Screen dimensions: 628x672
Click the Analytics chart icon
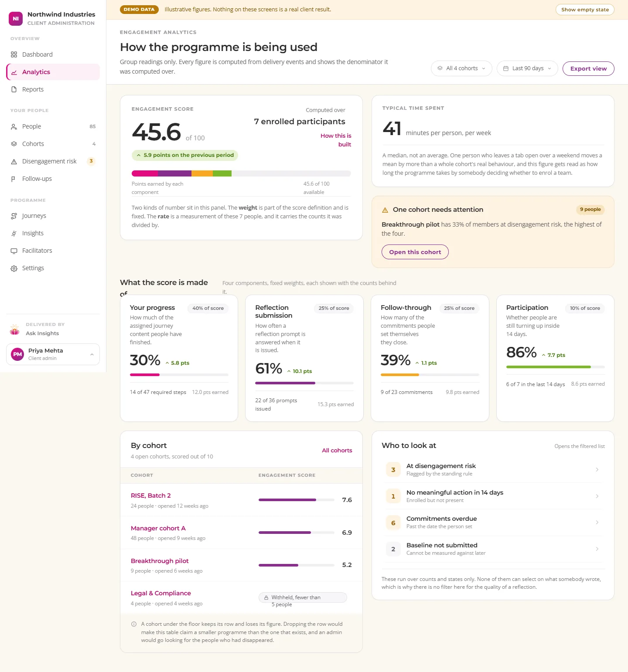tap(14, 72)
